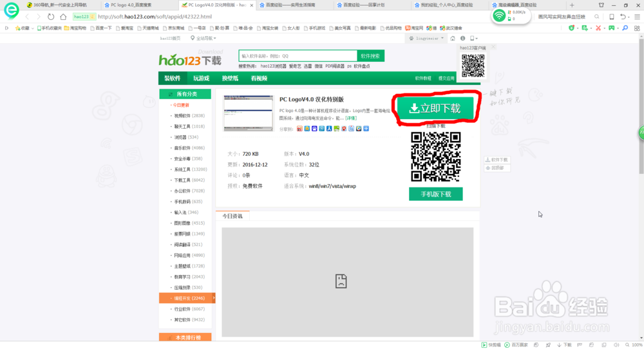Viewport: 644px width, 349px height.
Task: Open 换壁纸 navigation tab
Action: 230,79
